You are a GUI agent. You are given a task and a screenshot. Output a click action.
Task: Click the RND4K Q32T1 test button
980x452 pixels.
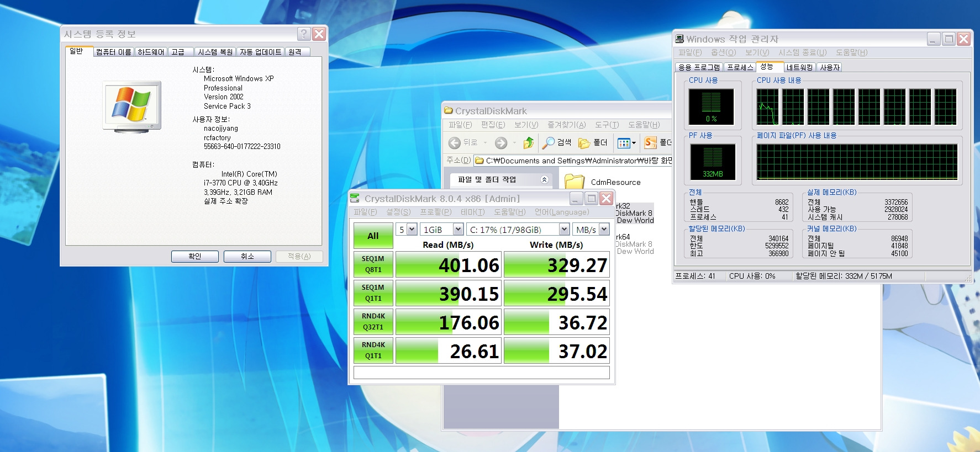pyautogui.click(x=373, y=322)
